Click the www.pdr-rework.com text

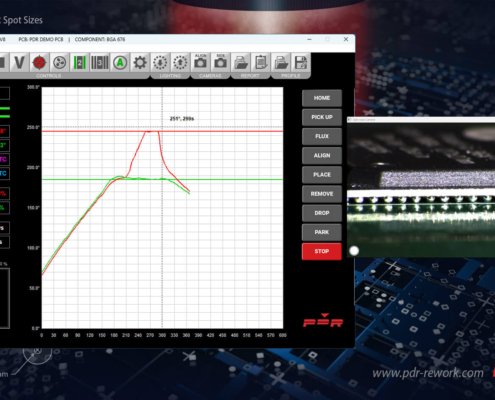click(428, 373)
